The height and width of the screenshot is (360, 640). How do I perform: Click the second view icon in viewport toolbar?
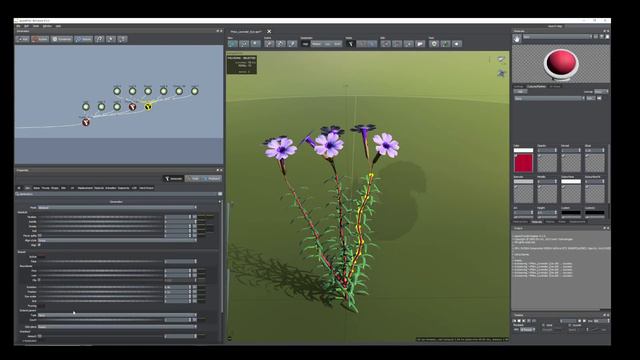(244, 44)
